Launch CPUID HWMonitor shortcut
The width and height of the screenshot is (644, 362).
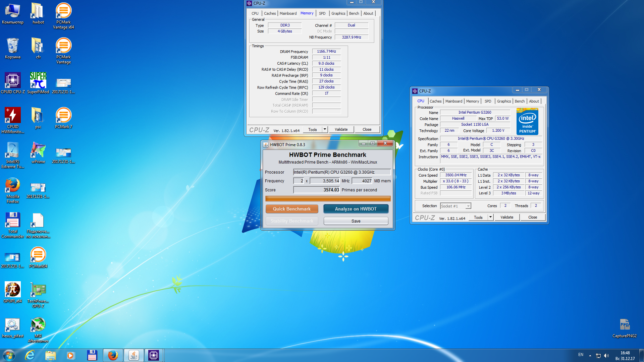click(x=13, y=121)
